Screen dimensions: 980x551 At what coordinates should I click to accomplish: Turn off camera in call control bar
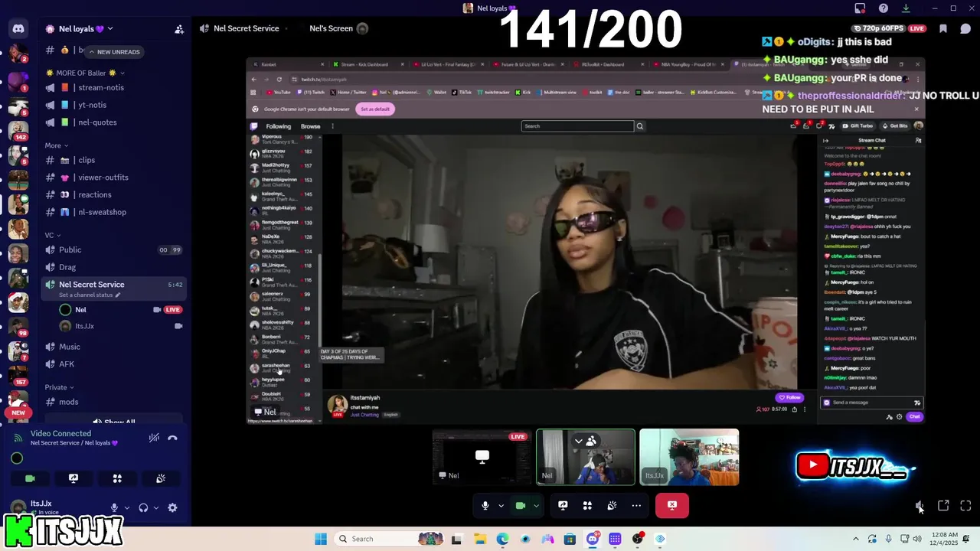(521, 505)
